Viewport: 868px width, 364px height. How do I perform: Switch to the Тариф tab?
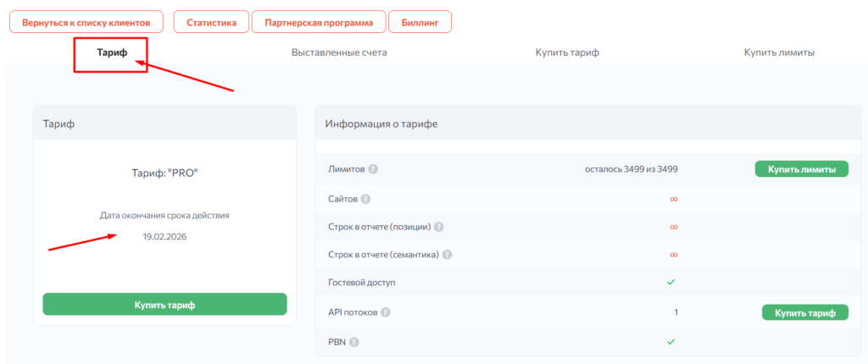112,52
